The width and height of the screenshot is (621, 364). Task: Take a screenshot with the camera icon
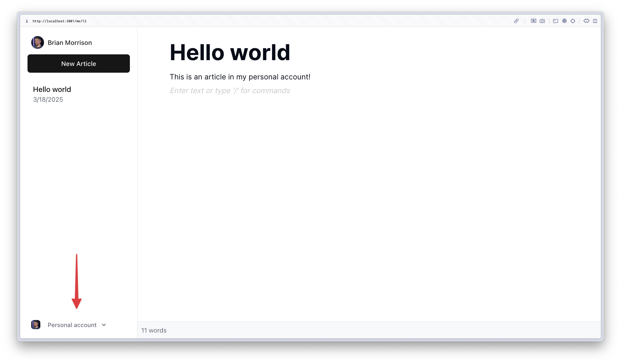[542, 21]
